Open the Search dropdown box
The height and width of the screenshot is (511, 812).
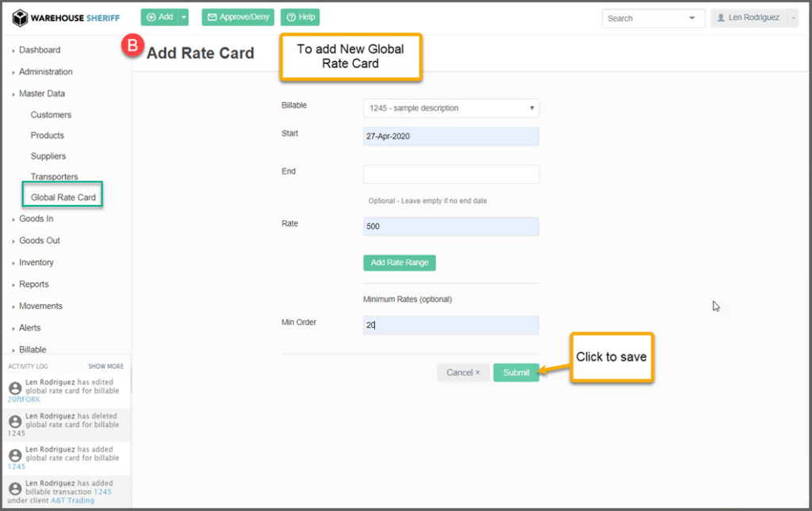click(x=653, y=18)
